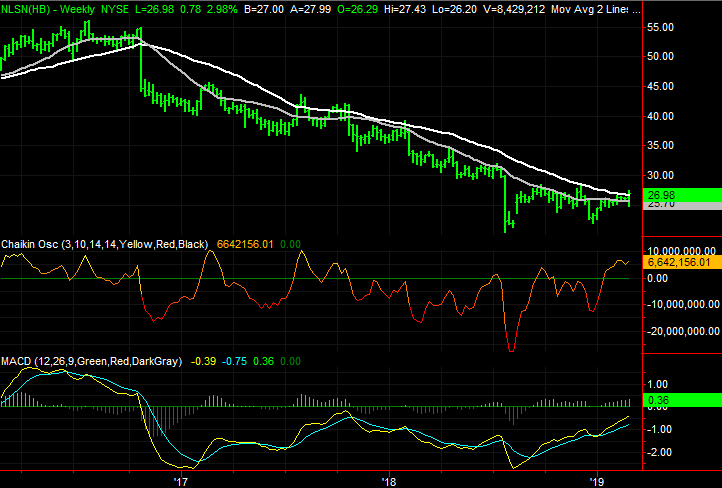The width and height of the screenshot is (722, 488).
Task: Click the 40.00 price axis label
Action: pyautogui.click(x=661, y=116)
